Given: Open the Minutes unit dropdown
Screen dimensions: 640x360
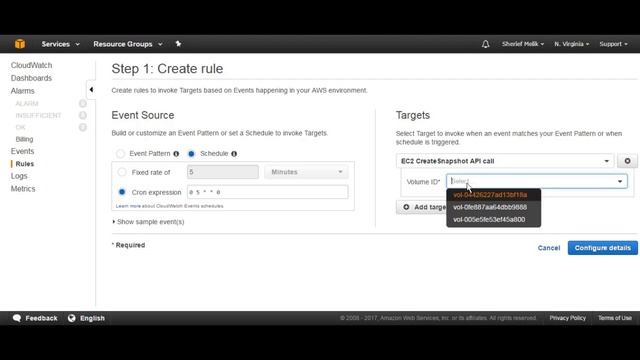Looking at the screenshot, I should pyautogui.click(x=307, y=172).
